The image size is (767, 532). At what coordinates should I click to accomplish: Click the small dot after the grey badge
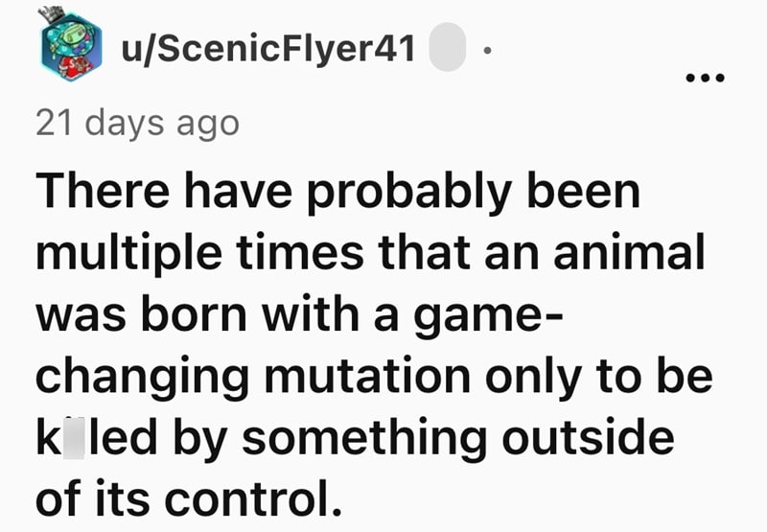pyautogui.click(x=487, y=49)
